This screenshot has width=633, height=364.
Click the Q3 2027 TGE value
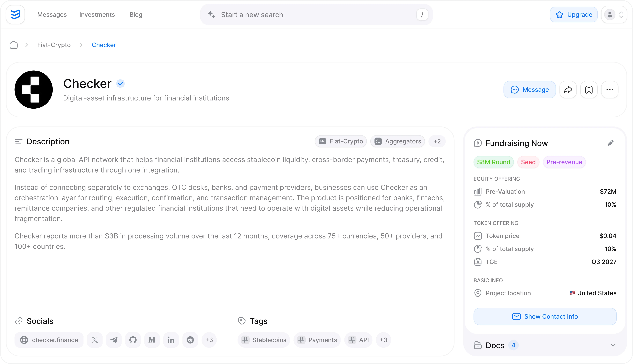604,262
